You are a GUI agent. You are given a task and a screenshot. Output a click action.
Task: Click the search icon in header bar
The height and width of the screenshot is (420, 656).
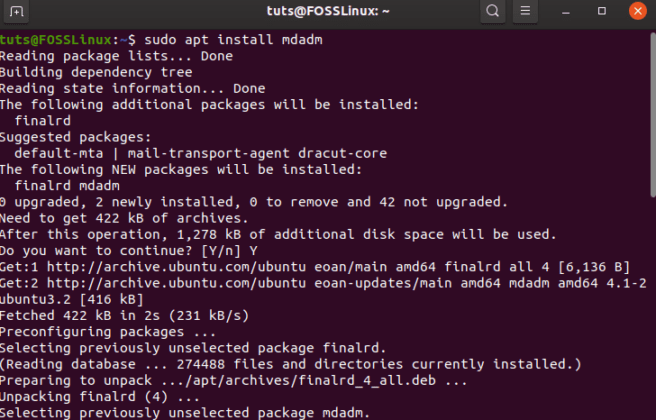[x=493, y=13]
